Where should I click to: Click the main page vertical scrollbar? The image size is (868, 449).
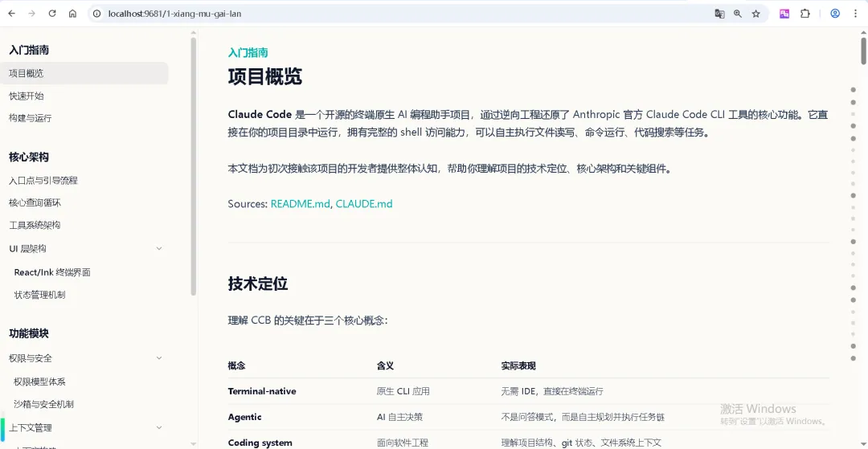[864, 51]
